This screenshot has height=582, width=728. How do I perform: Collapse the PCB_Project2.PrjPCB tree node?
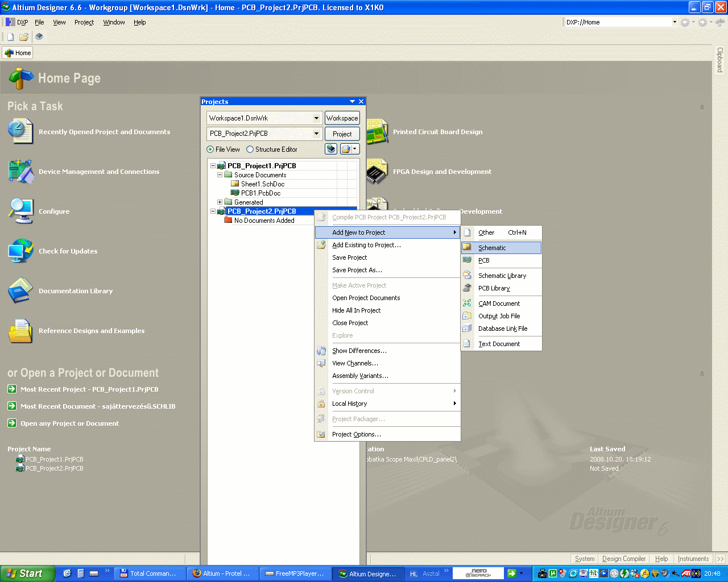[x=213, y=211]
